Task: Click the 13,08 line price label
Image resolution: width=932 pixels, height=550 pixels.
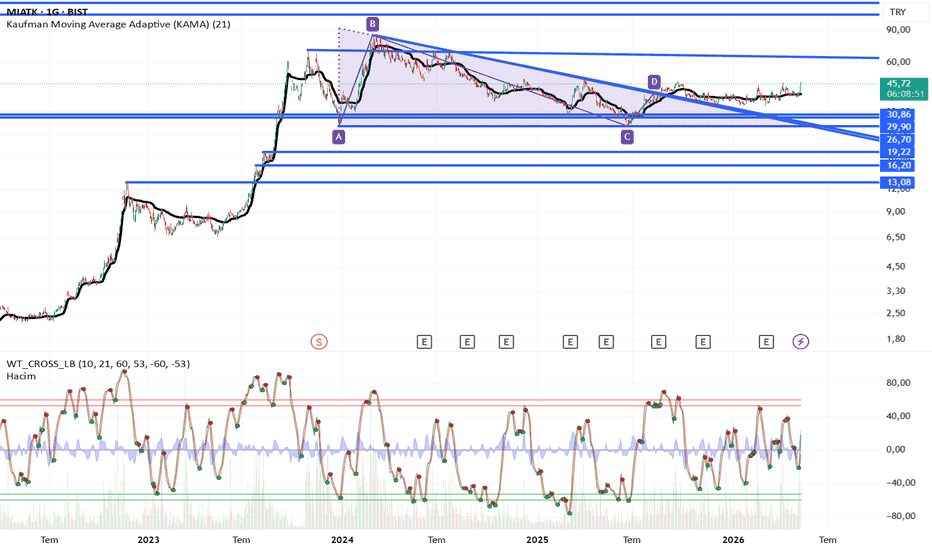Action: pyautogui.click(x=898, y=182)
